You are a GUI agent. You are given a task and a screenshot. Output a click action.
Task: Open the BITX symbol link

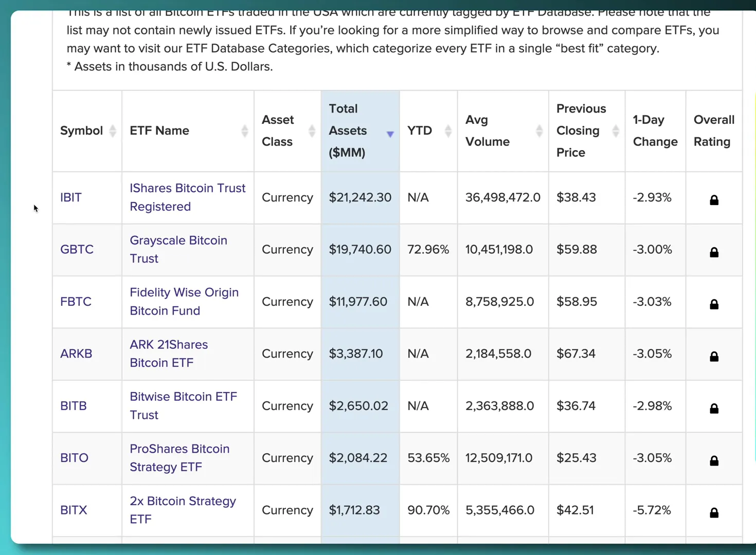(x=74, y=510)
